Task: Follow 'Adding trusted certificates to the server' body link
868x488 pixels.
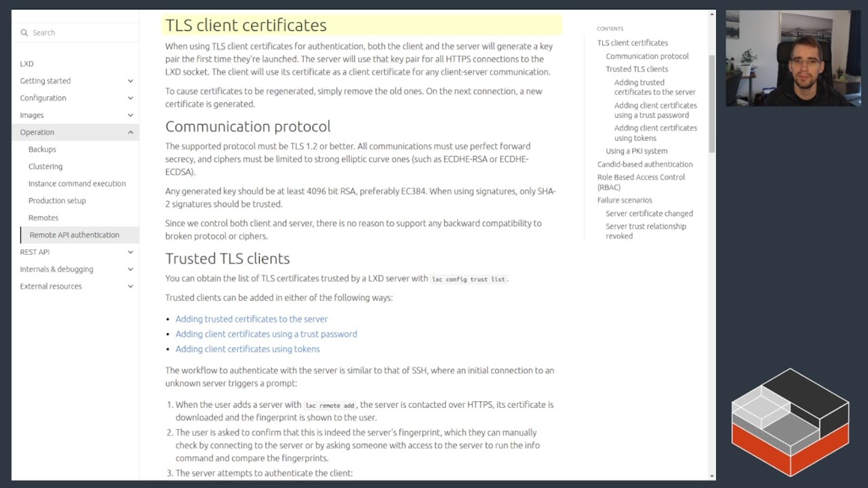Action: 251,319
